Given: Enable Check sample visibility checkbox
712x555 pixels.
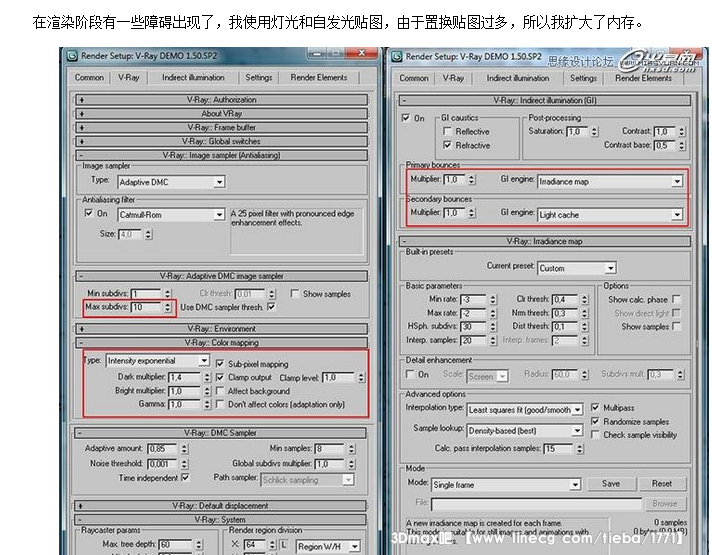Looking at the screenshot, I should (x=595, y=435).
